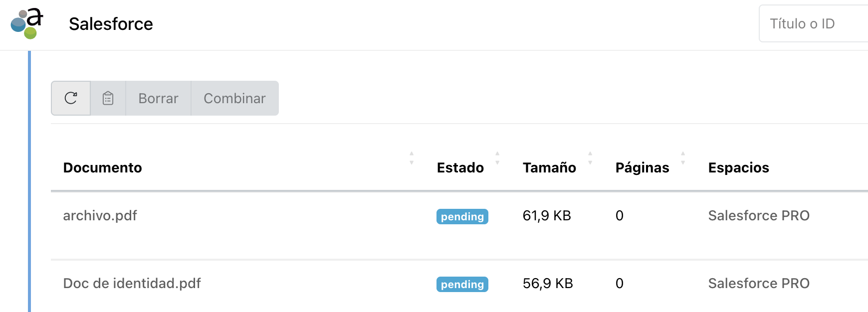Click Salesforce PRO space for Doc de identidad.pdf
Image resolution: width=868 pixels, height=312 pixels.
click(758, 283)
